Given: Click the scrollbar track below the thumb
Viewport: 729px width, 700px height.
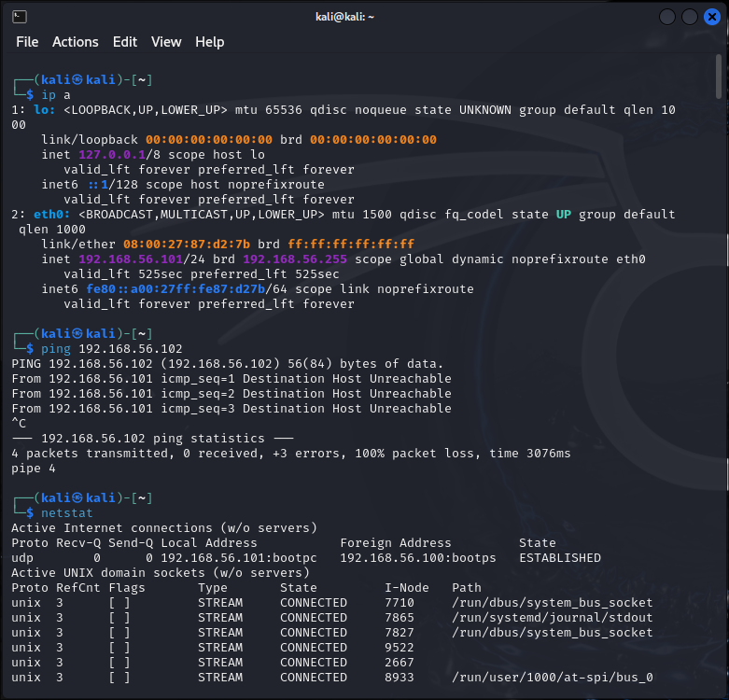Looking at the screenshot, I should click(x=718, y=373).
